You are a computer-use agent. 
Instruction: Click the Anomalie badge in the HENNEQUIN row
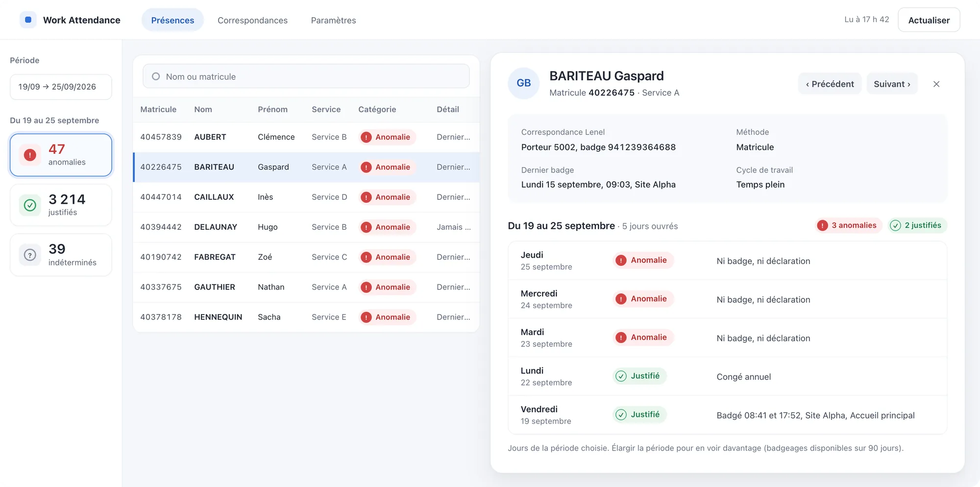click(x=387, y=317)
